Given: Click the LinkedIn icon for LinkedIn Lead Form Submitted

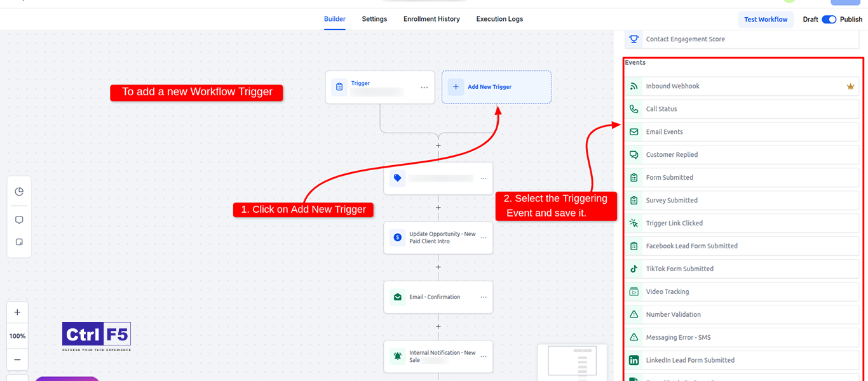Looking at the screenshot, I should pyautogui.click(x=634, y=360).
